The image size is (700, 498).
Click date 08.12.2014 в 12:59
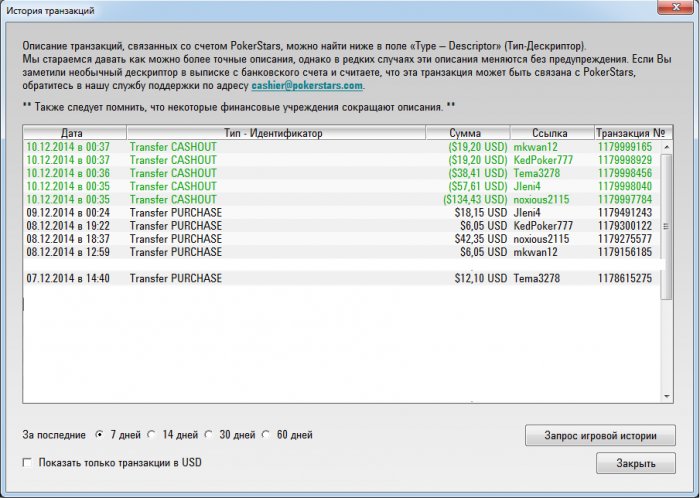(68, 252)
